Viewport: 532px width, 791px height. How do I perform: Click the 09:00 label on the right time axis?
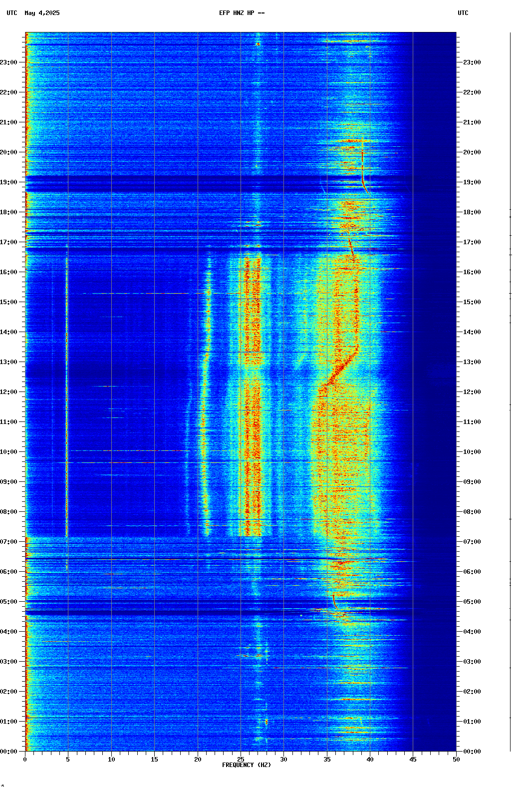(x=472, y=482)
